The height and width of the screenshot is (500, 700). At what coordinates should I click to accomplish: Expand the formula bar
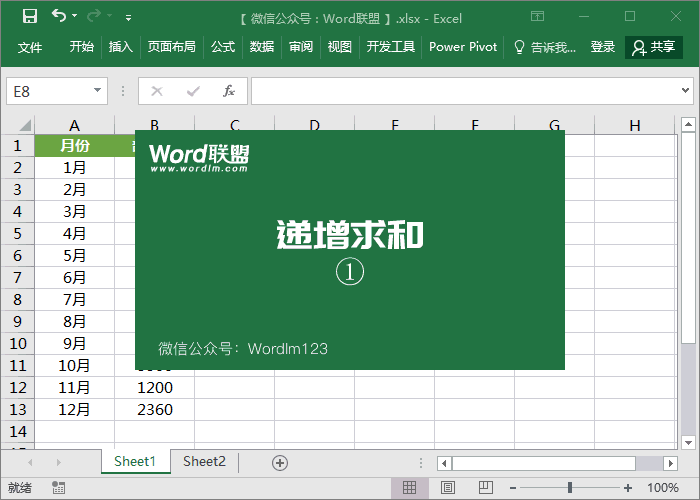coord(687,91)
